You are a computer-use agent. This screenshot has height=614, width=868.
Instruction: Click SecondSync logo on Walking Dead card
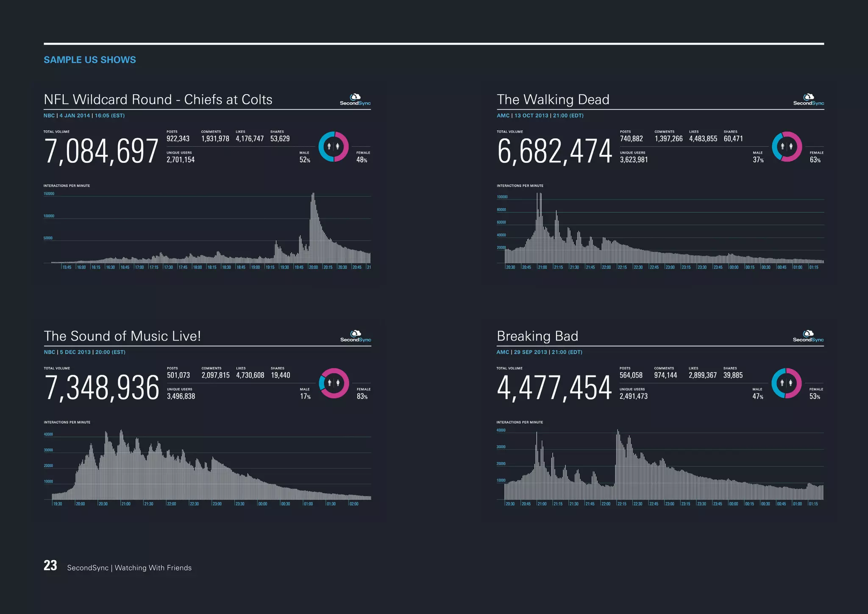[808, 100]
